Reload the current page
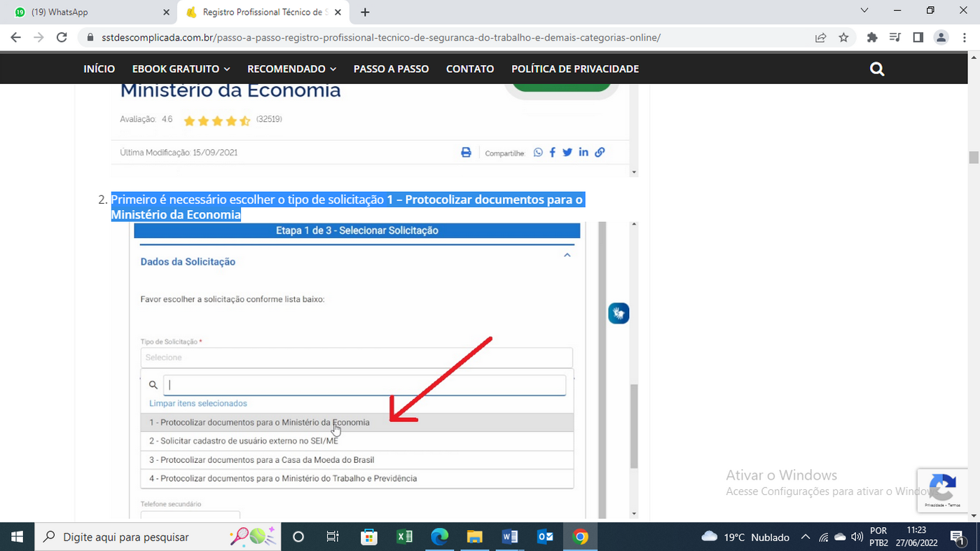 (62, 38)
